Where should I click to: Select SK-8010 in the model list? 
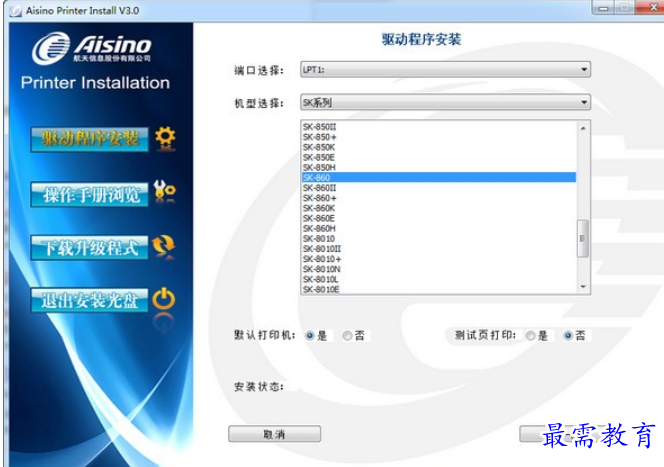tap(439, 238)
